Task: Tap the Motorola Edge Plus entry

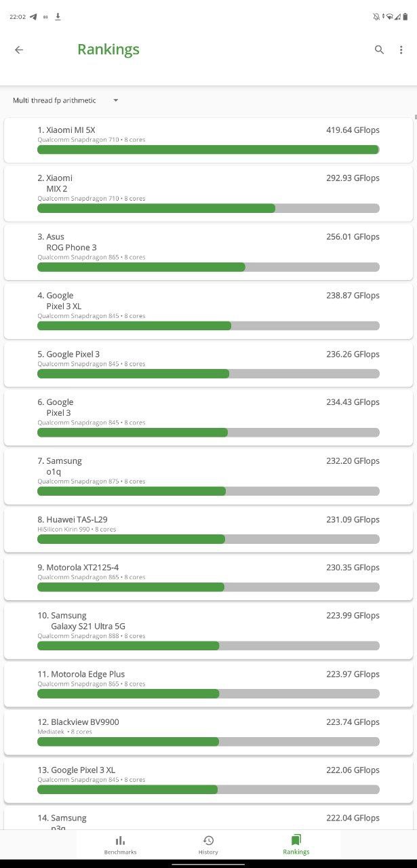Action: pos(208,684)
